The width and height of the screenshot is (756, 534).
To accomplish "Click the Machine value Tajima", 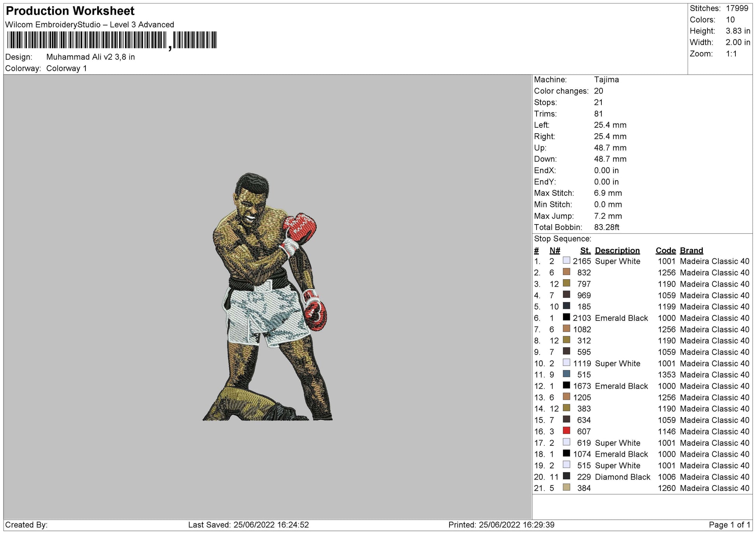I will 606,80.
